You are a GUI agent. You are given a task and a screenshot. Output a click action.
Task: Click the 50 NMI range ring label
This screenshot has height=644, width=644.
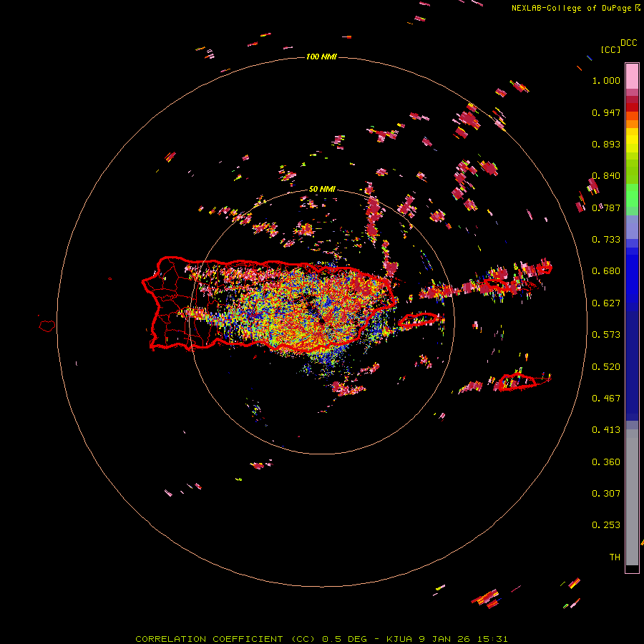coord(322,190)
